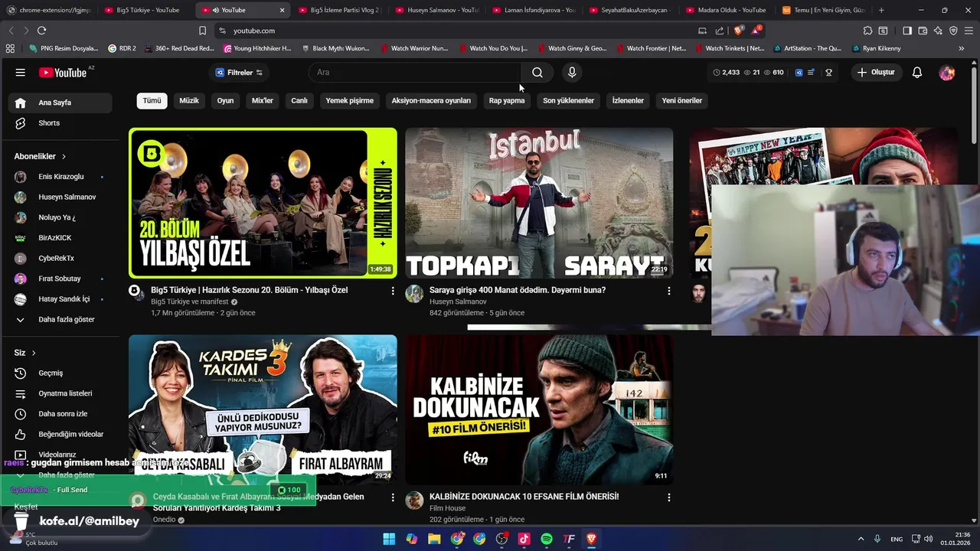This screenshot has width=980, height=551.
Task: Click Brave Rewards triangle icon
Action: click(x=756, y=31)
